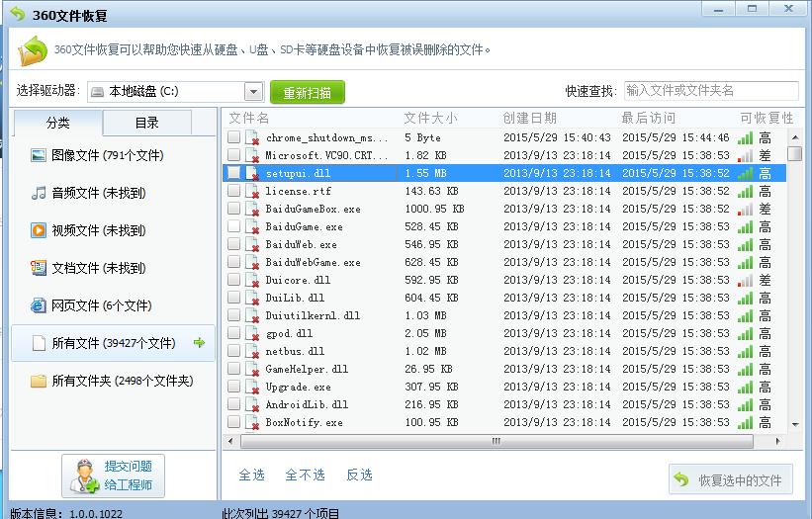Click the vertical scrollbar thumb
The image size is (812, 519).
coord(794,154)
